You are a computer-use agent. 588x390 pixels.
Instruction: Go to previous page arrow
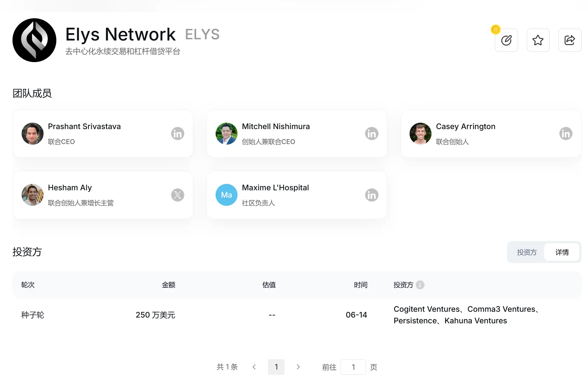point(254,367)
